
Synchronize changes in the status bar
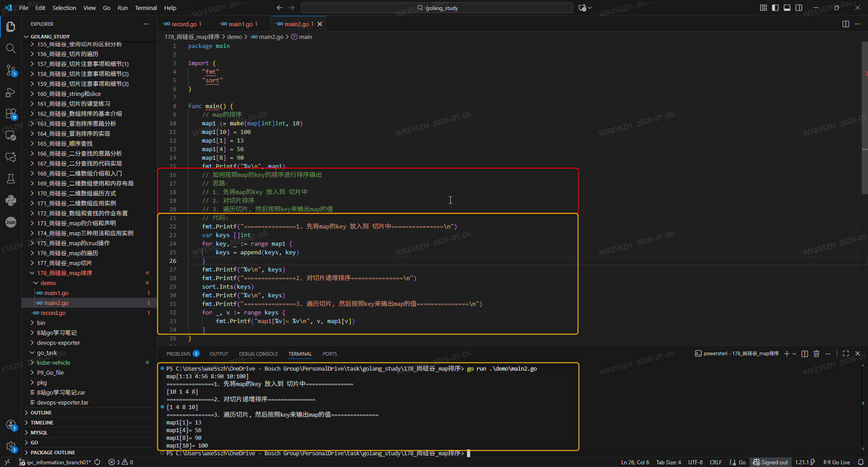(97, 462)
